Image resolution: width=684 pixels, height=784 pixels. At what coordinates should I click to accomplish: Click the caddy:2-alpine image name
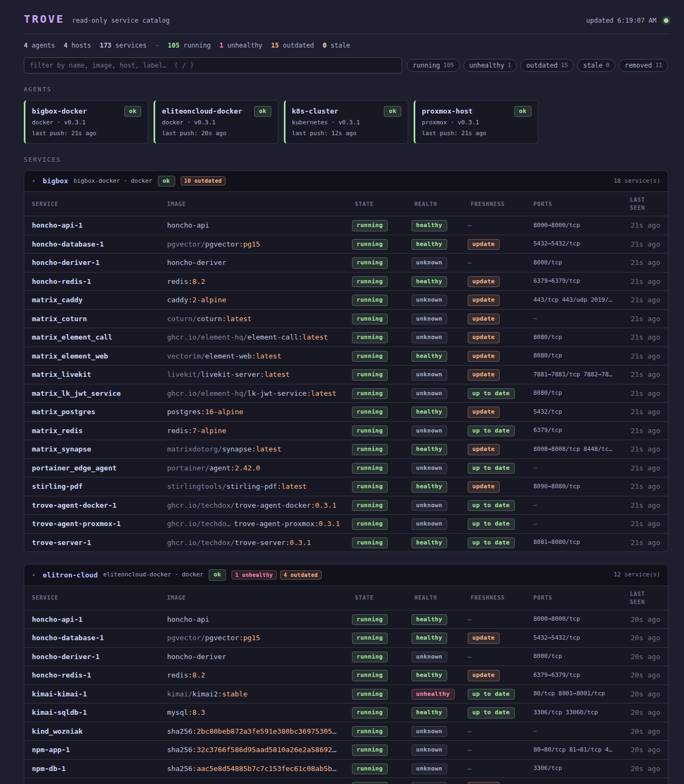196,300
